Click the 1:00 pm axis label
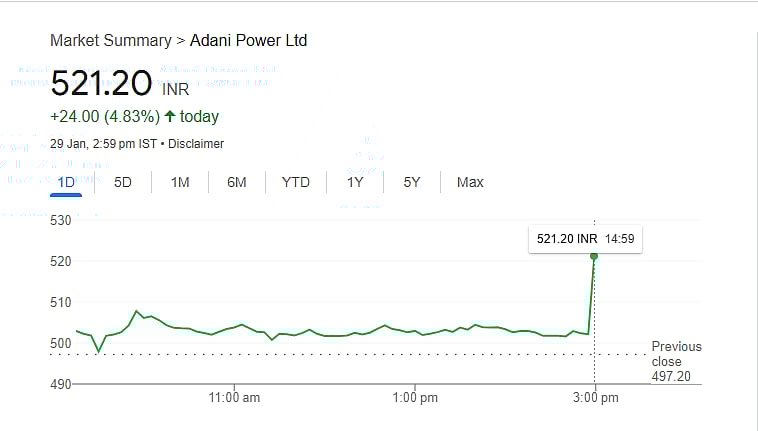The height and width of the screenshot is (431, 758). click(x=415, y=398)
